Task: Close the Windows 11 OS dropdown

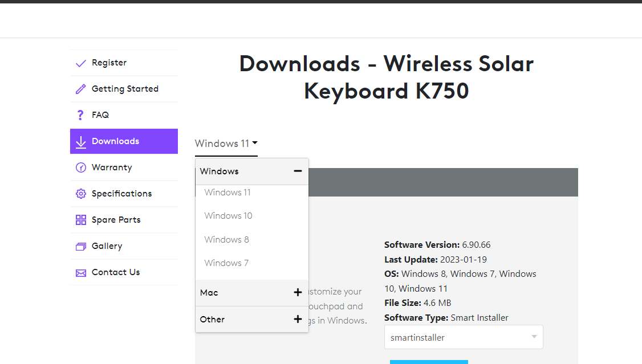Action: click(226, 144)
